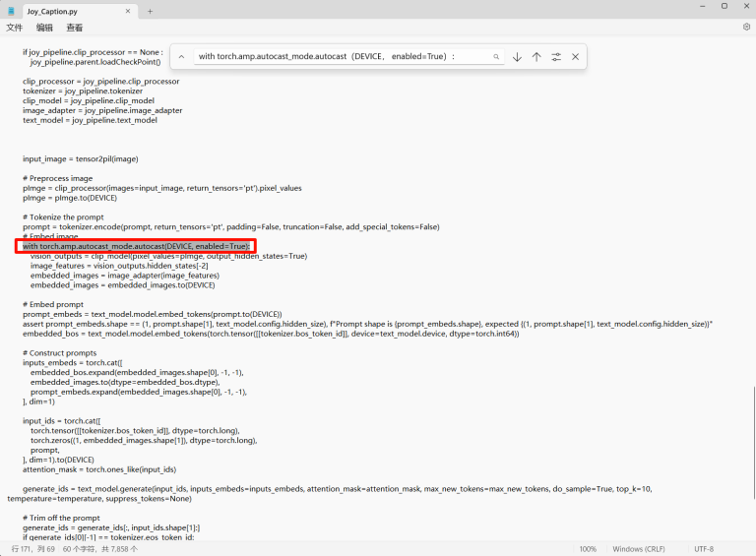Click the Notepad app icon in title bar
Screen dimensions: 756x556
(12, 11)
